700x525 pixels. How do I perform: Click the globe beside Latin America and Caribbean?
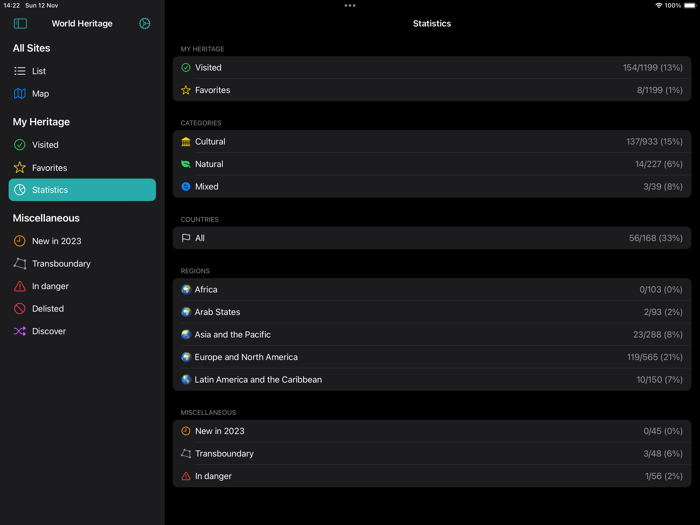tap(186, 379)
